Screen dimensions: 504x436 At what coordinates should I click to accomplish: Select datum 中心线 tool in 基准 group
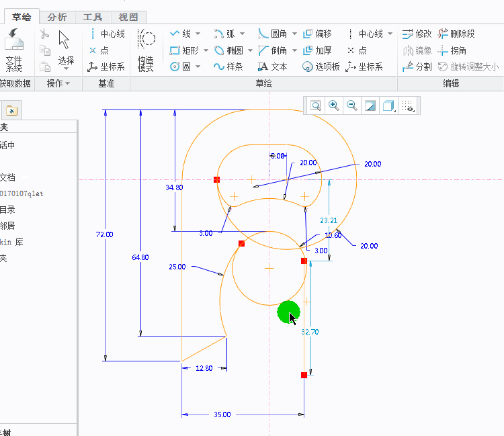click(107, 34)
